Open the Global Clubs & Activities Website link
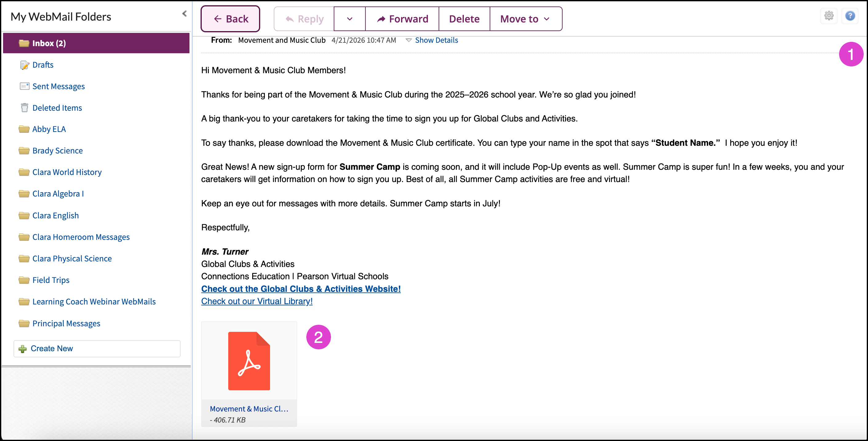The height and width of the screenshot is (441, 868). click(x=301, y=289)
